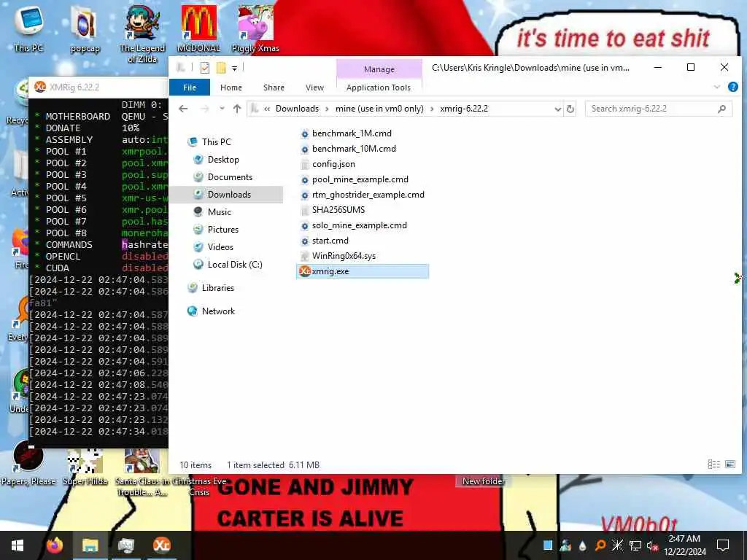Click the forward navigation arrow
Image resolution: width=747 pixels, height=560 pixels.
tap(204, 109)
